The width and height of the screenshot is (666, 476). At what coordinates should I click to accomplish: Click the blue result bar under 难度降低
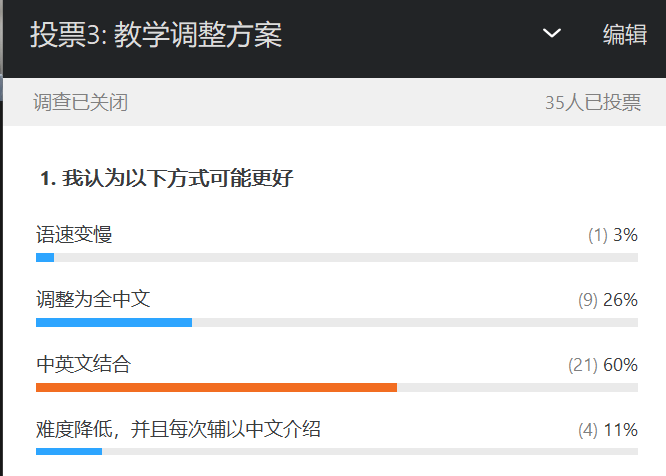[x=69, y=452]
